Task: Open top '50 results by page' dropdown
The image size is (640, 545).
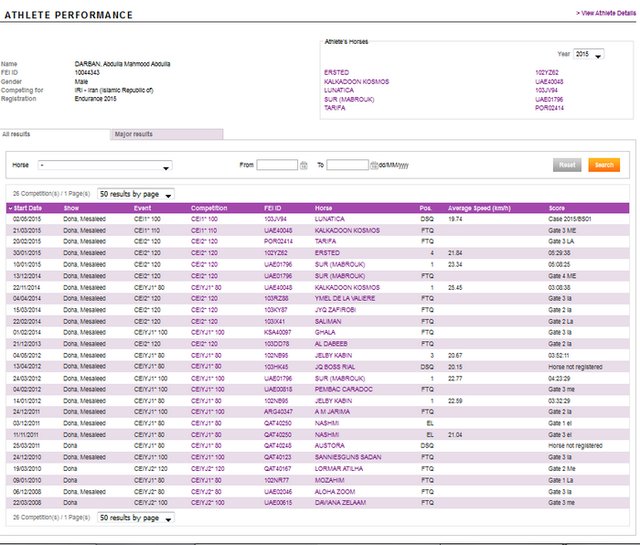Action: [x=136, y=194]
